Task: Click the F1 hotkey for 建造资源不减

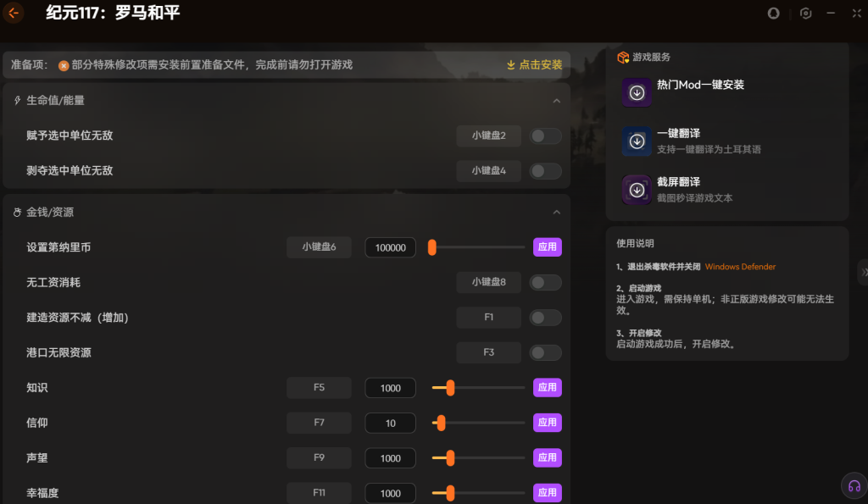Action: pos(488,318)
